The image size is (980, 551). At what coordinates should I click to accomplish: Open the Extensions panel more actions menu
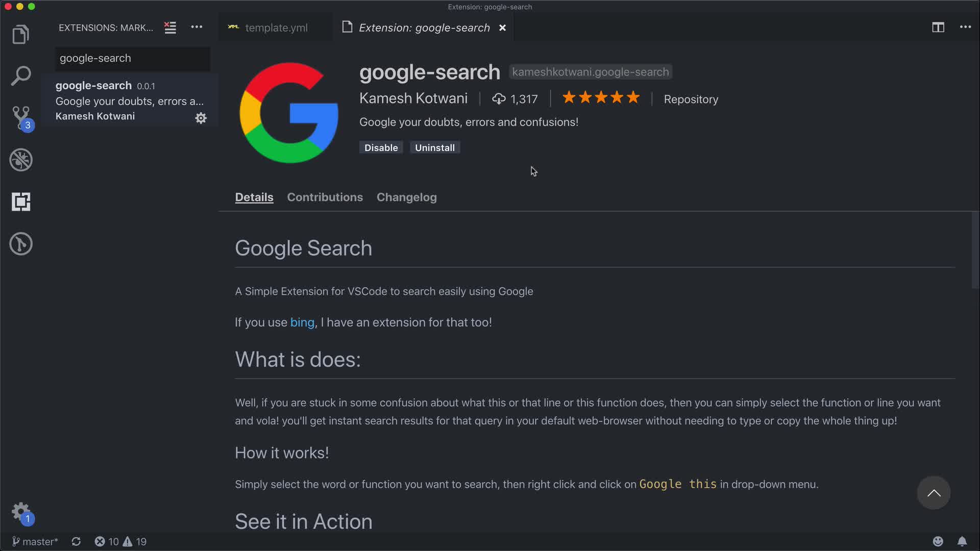(x=197, y=28)
